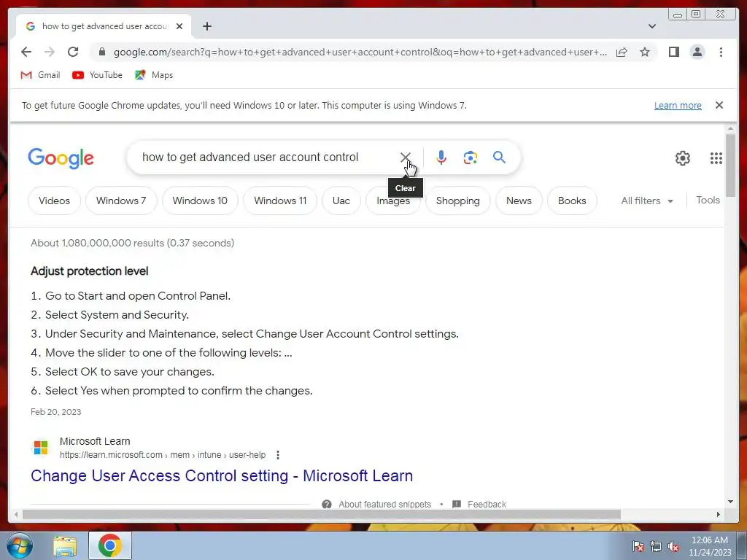Screen dimensions: 747x560
Task: Filter results by News
Action: click(519, 201)
